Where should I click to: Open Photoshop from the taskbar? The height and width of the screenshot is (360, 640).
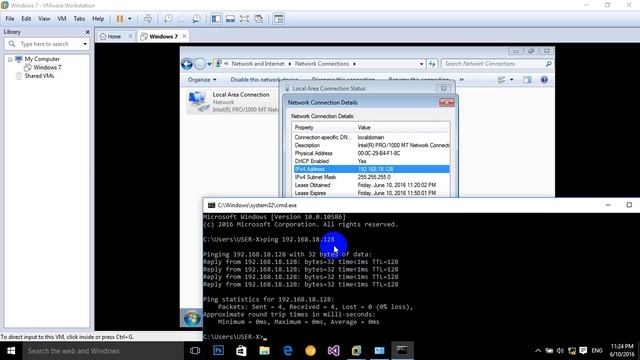[x=218, y=351]
